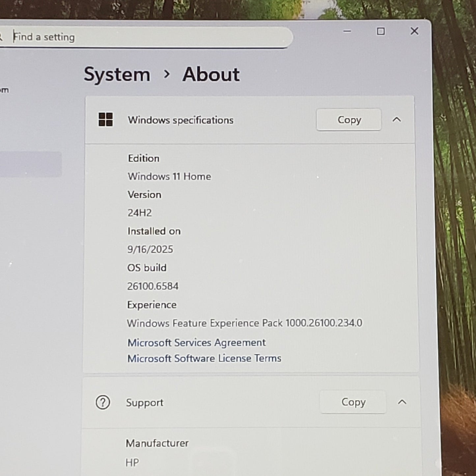The width and height of the screenshot is (476, 476).
Task: Click the Windows specifications header title
Action: 181,120
